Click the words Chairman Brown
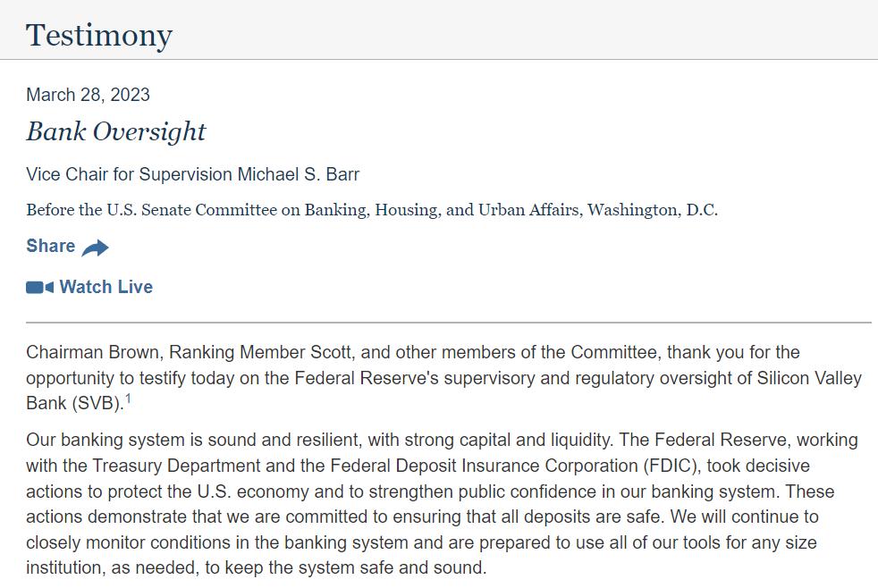This screenshot has height=588, width=878. [94, 352]
